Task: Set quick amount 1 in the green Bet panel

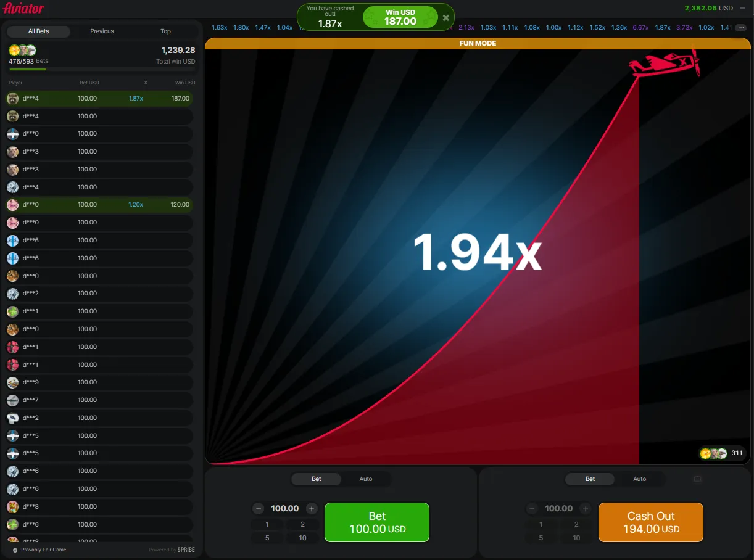Action: pyautogui.click(x=267, y=524)
